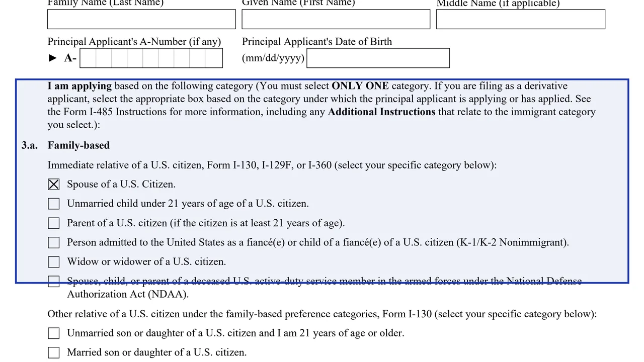
Task: Tick Married son or daughter of U.S. citizen
Action: (x=54, y=352)
